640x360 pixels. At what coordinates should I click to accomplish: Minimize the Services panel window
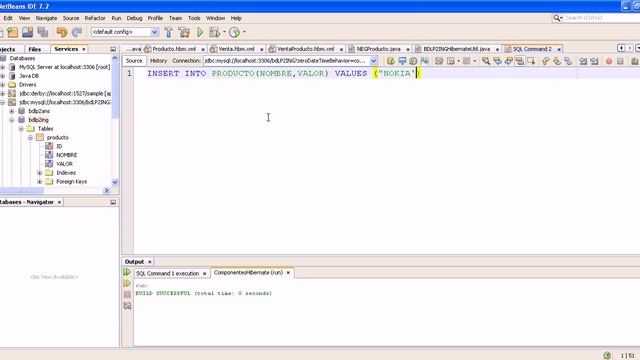113,49
